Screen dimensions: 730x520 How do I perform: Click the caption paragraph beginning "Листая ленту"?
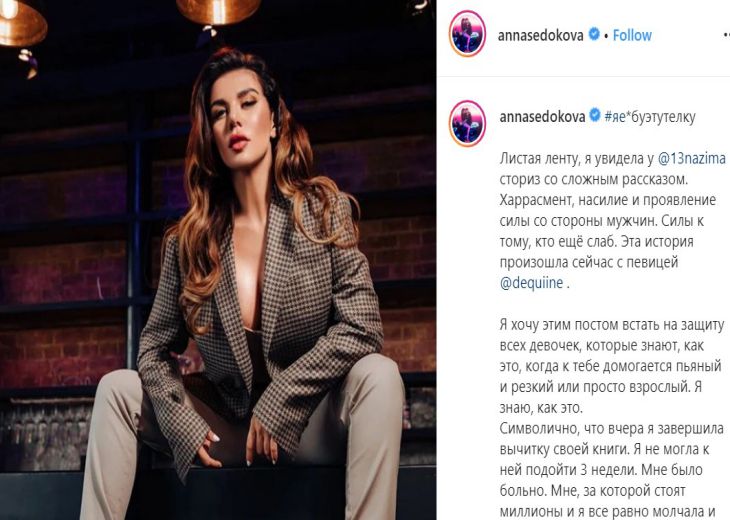(613, 221)
